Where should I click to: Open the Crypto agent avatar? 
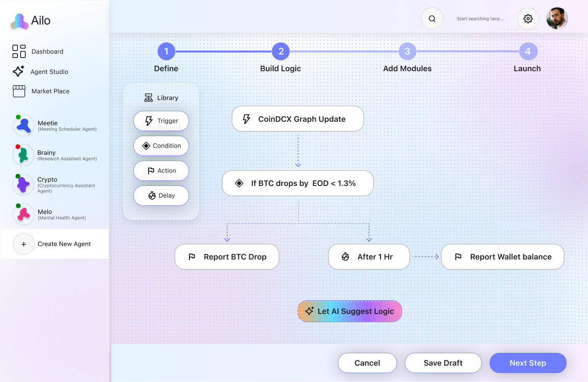[23, 185]
